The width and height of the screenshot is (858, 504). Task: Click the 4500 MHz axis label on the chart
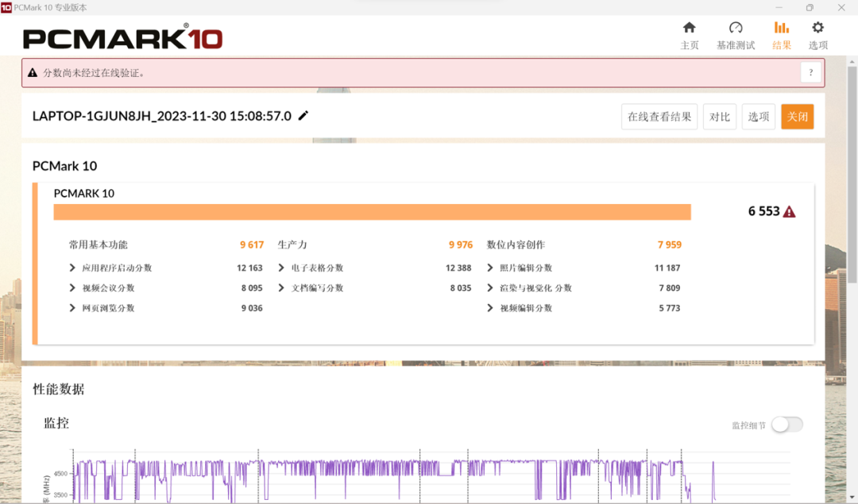pos(60,474)
